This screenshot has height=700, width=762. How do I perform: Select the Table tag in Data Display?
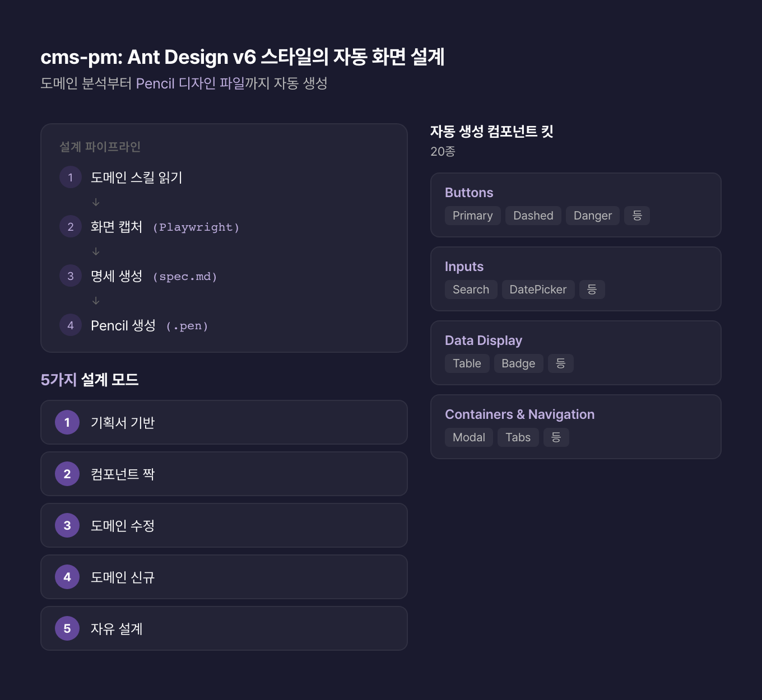tap(467, 363)
